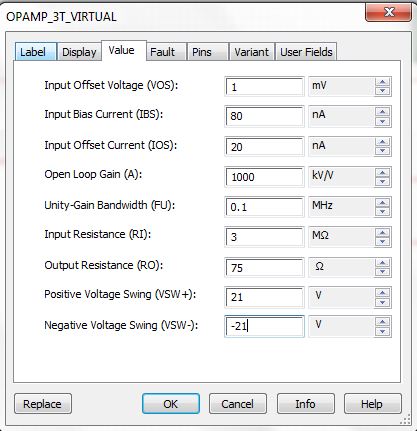Step up the Input Resistance unit
Screen dimensions: 417x431
pos(382,232)
